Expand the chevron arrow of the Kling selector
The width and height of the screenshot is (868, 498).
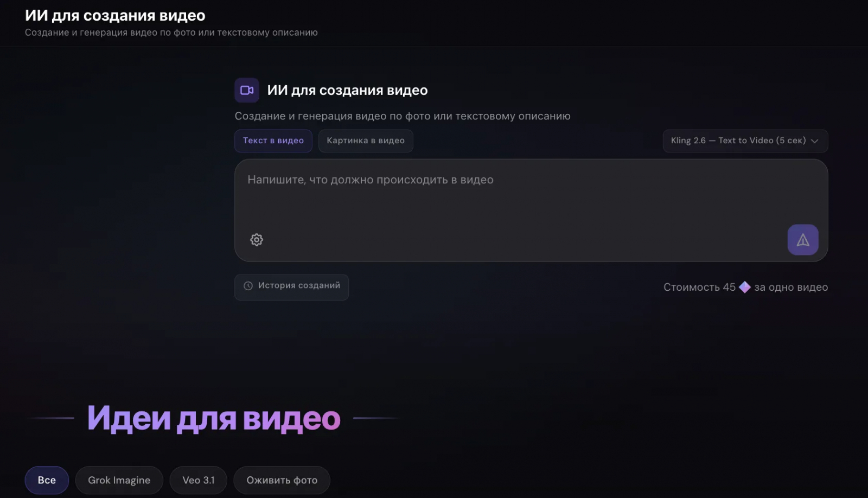(814, 141)
